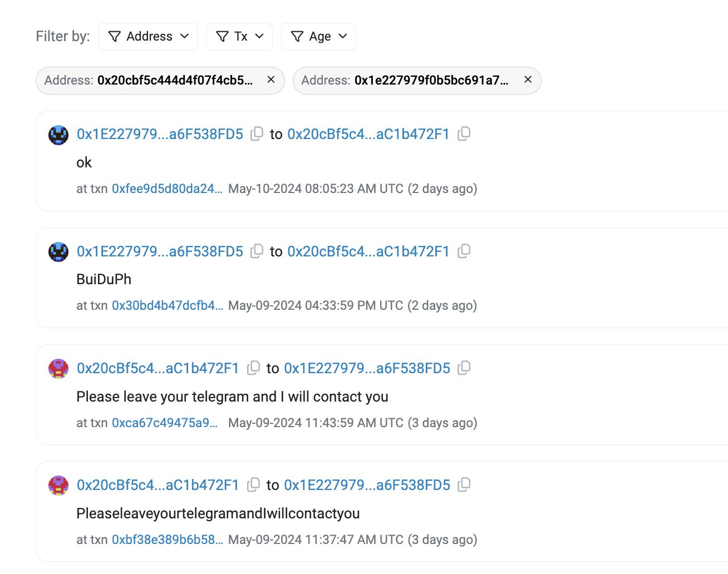Copy sender address in 'Please leave your telegram' message
Viewport: 728px width, 574px height.
[x=253, y=368]
